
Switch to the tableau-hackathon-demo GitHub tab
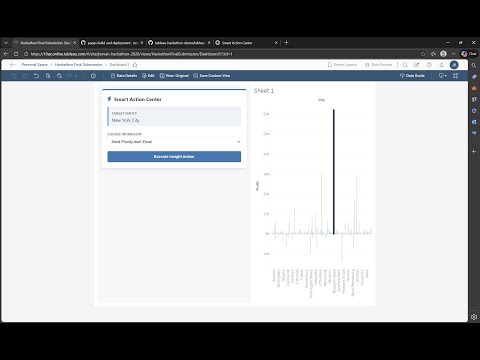179,43
